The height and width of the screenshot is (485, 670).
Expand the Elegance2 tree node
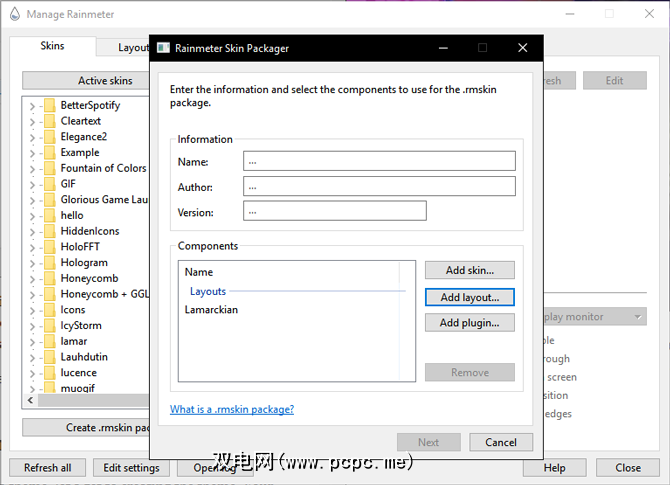(x=32, y=138)
